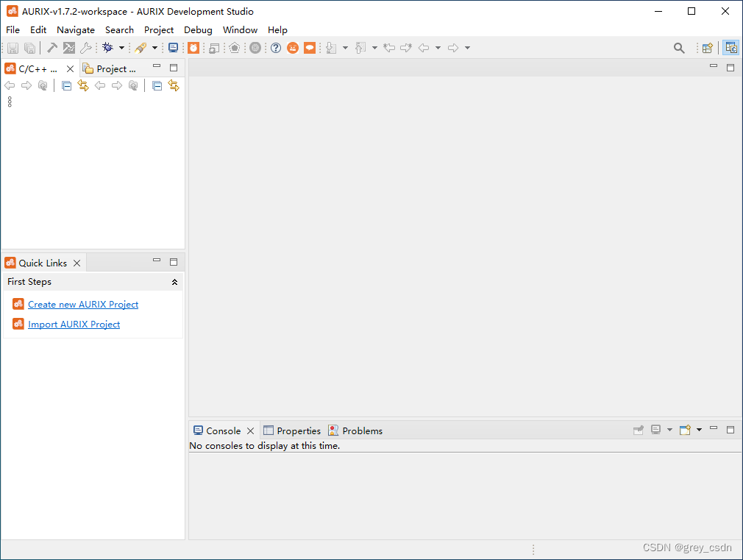This screenshot has width=743, height=560.
Task: Click the Build hammer icon
Action: [51, 47]
